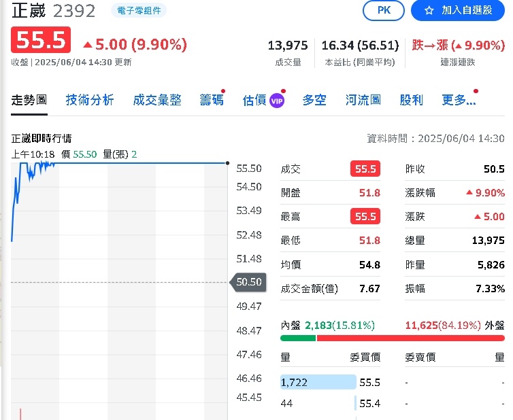Click the 均價 54.8 value

tap(369, 264)
